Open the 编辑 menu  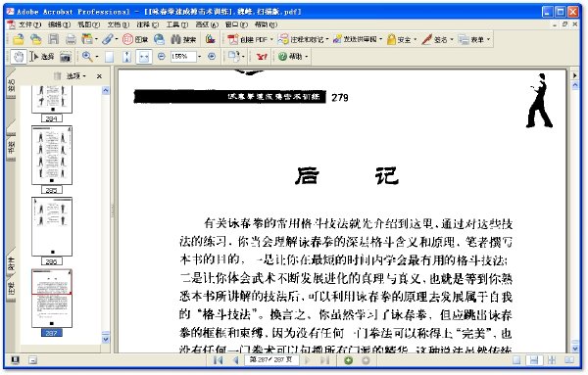point(59,24)
